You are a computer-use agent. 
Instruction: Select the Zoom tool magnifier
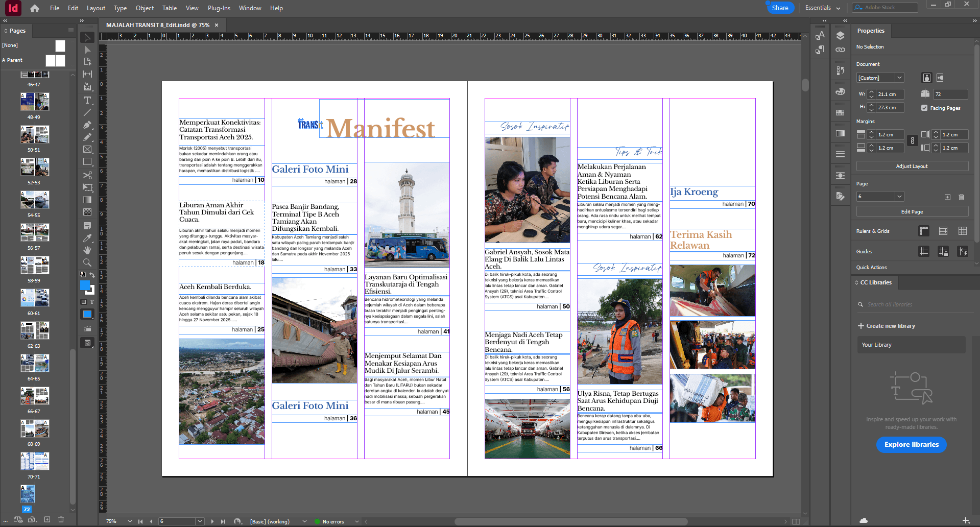click(87, 262)
